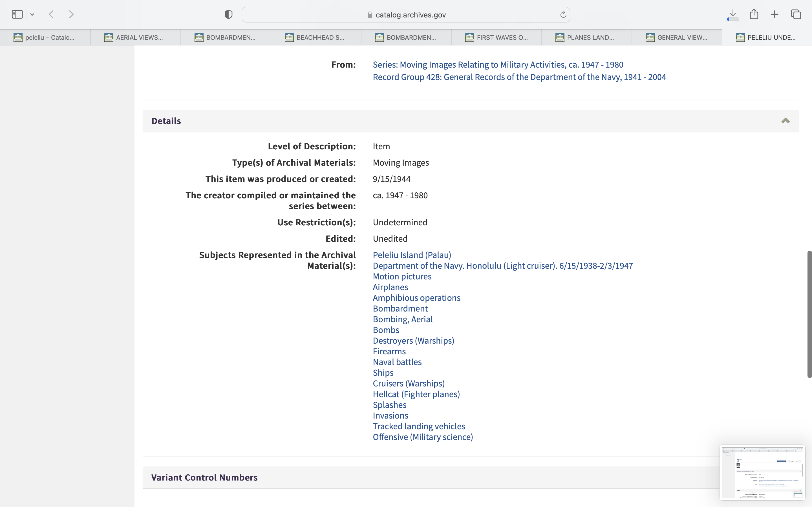Expand the Variant Control Numbers section

coord(204,477)
